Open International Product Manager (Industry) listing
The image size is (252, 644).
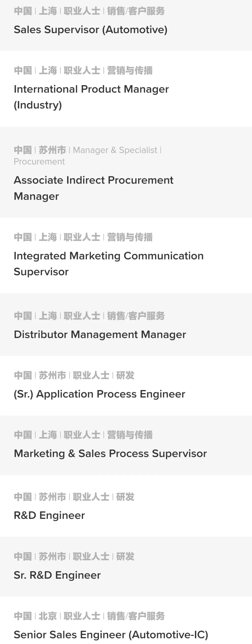point(91,97)
